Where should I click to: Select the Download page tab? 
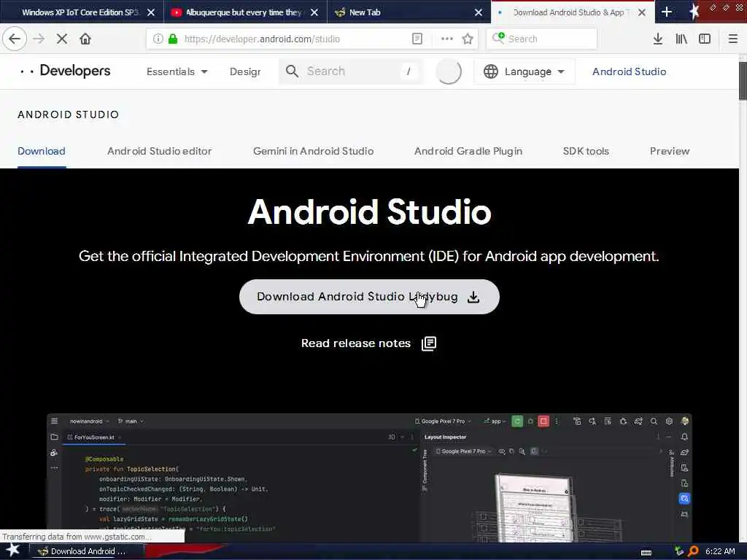tap(42, 151)
